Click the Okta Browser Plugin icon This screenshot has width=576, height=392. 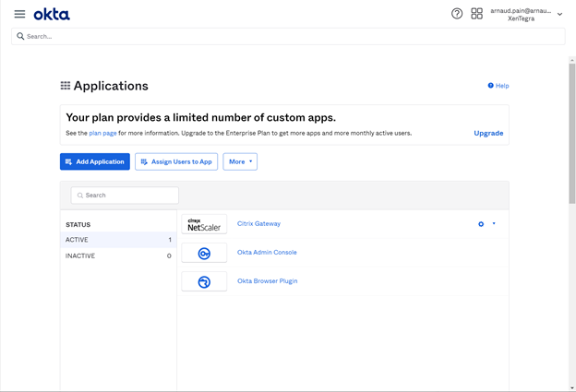tap(204, 281)
